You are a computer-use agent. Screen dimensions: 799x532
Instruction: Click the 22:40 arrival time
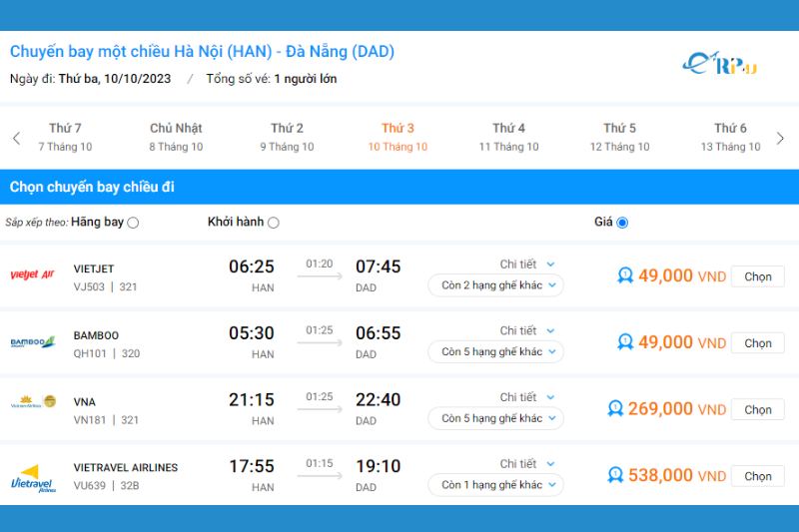pyautogui.click(x=379, y=399)
